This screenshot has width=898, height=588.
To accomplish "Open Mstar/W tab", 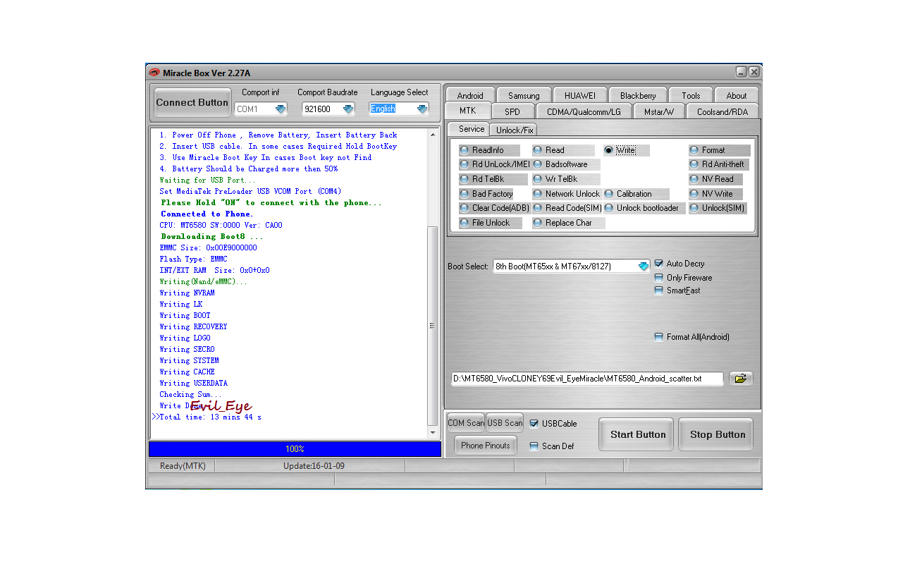I will pyautogui.click(x=659, y=111).
